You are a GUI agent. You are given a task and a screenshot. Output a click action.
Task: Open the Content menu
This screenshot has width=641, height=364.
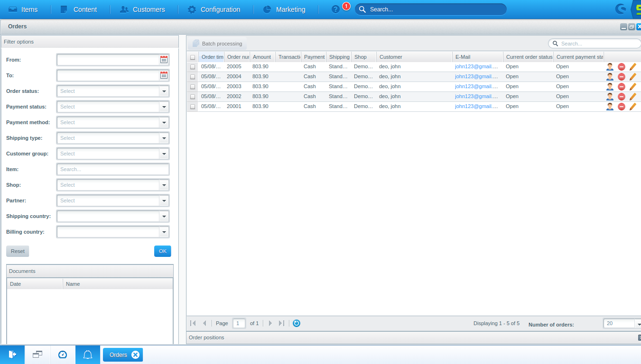79,9
